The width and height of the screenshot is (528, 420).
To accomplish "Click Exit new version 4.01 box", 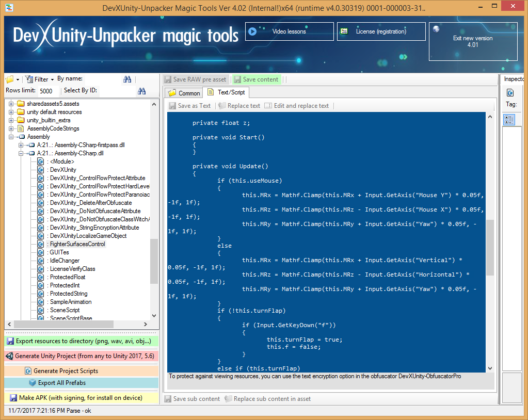I will click(473, 41).
